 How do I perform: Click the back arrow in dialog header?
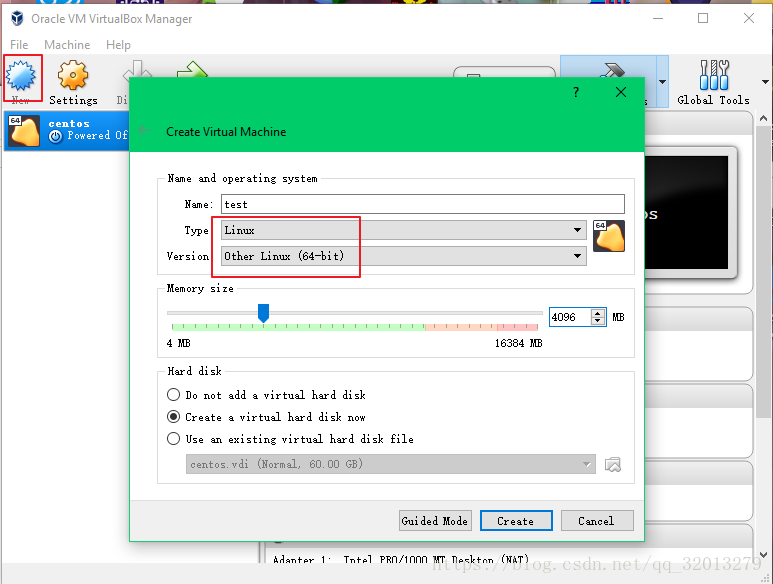pyautogui.click(x=144, y=130)
